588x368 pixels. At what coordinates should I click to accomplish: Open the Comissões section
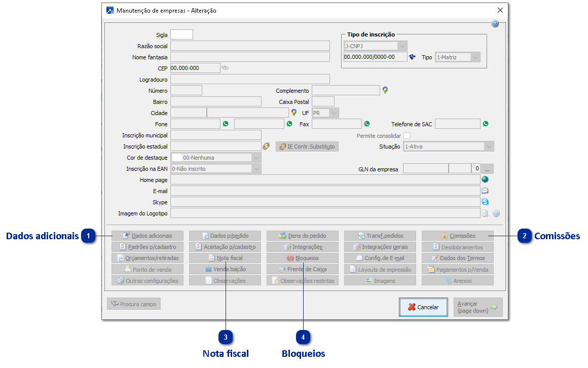pyautogui.click(x=457, y=236)
